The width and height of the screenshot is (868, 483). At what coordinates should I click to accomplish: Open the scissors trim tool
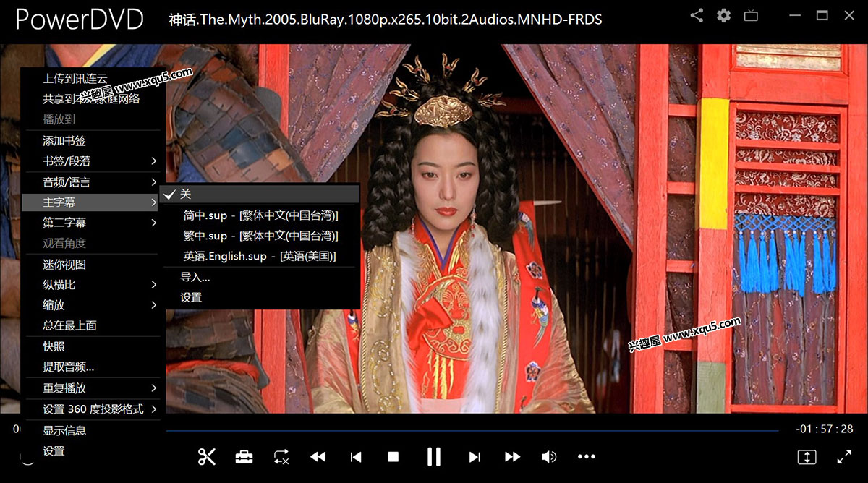coord(207,456)
